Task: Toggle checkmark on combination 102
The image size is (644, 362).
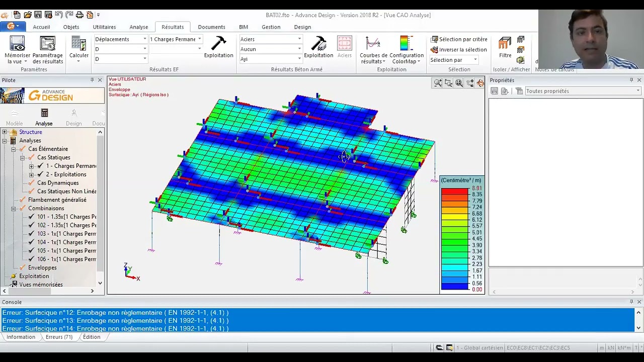Action: pyautogui.click(x=31, y=225)
